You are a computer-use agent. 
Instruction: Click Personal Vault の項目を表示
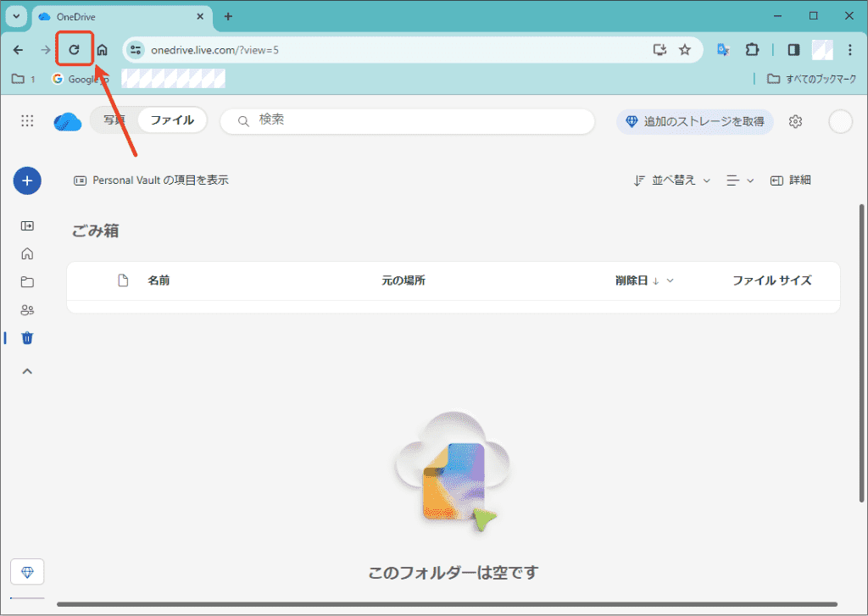click(152, 180)
